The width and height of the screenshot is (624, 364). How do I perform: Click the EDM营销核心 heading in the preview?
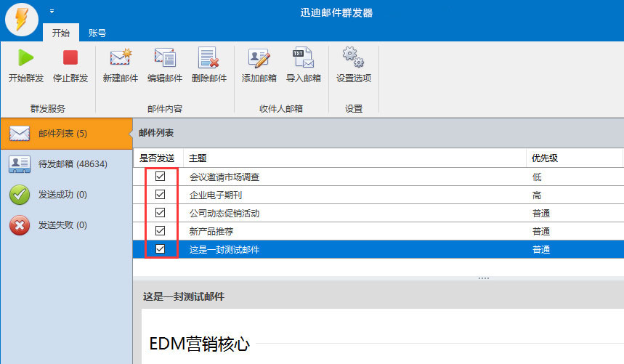coord(199,344)
